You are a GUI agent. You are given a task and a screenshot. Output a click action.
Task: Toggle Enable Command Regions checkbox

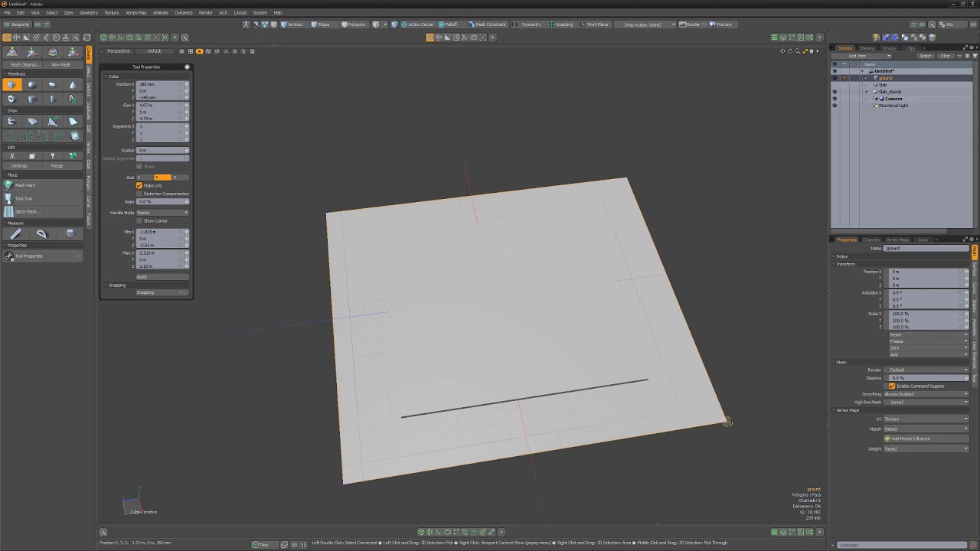[892, 386]
